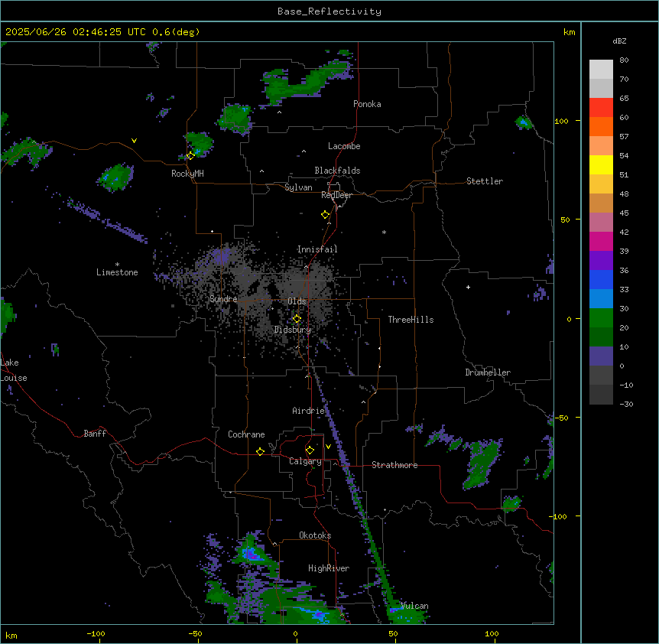This screenshot has width=659, height=644.
Task: Select the dark orange swatch below red
Action: [x=601, y=126]
